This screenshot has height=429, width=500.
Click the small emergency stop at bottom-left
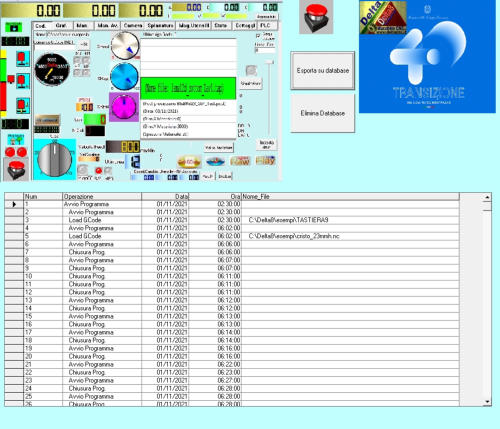point(16,169)
